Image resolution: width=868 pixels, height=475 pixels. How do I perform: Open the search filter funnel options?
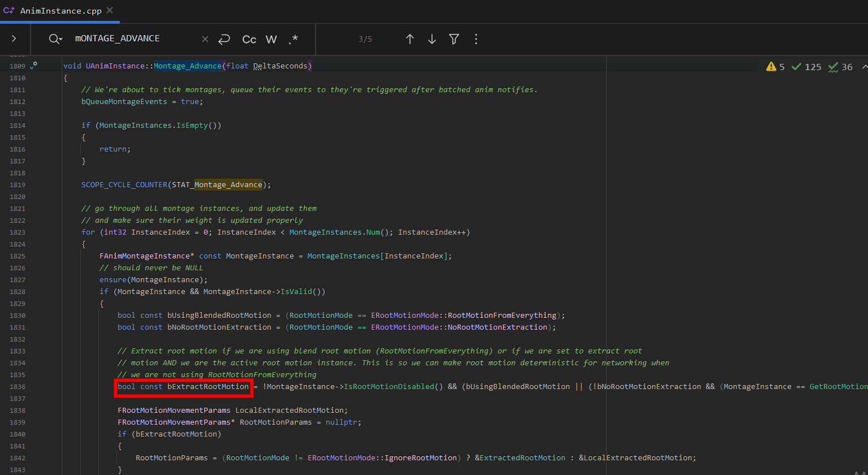tap(454, 39)
